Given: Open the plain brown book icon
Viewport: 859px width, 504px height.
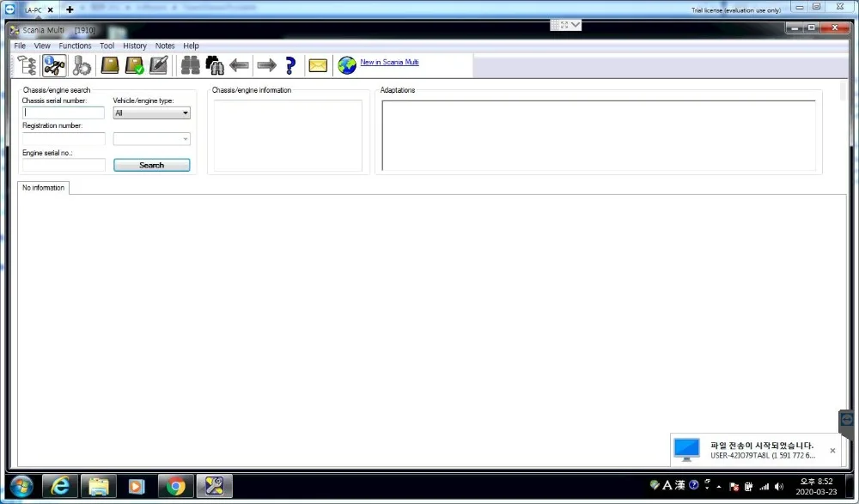Looking at the screenshot, I should [x=110, y=66].
